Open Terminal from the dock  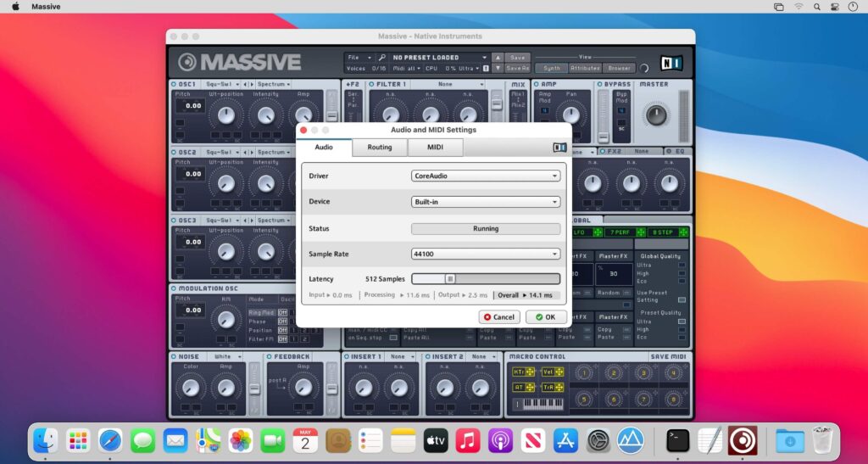tap(676, 440)
